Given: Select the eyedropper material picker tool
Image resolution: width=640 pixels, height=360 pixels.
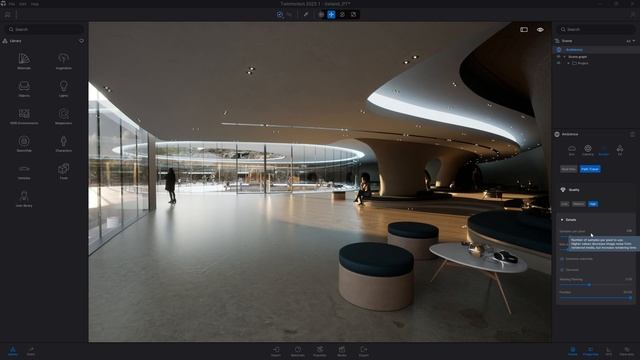Looking at the screenshot, I should coord(306,14).
